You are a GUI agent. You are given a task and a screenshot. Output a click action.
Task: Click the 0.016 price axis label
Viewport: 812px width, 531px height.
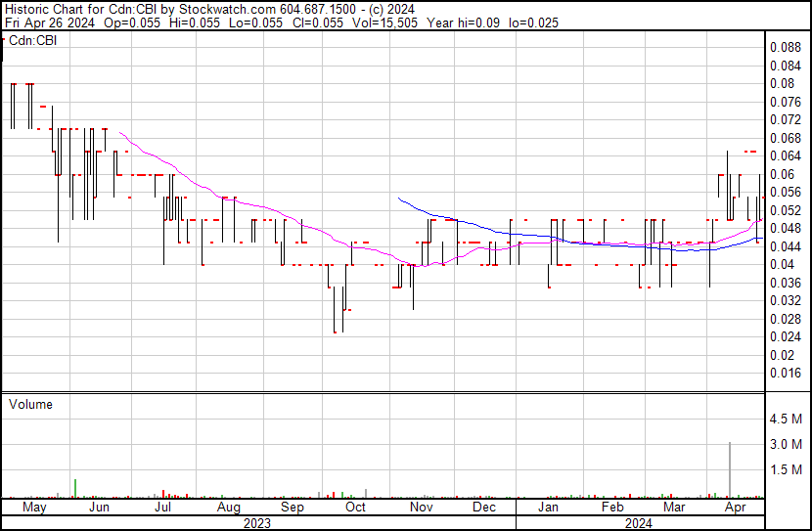pyautogui.click(x=786, y=373)
